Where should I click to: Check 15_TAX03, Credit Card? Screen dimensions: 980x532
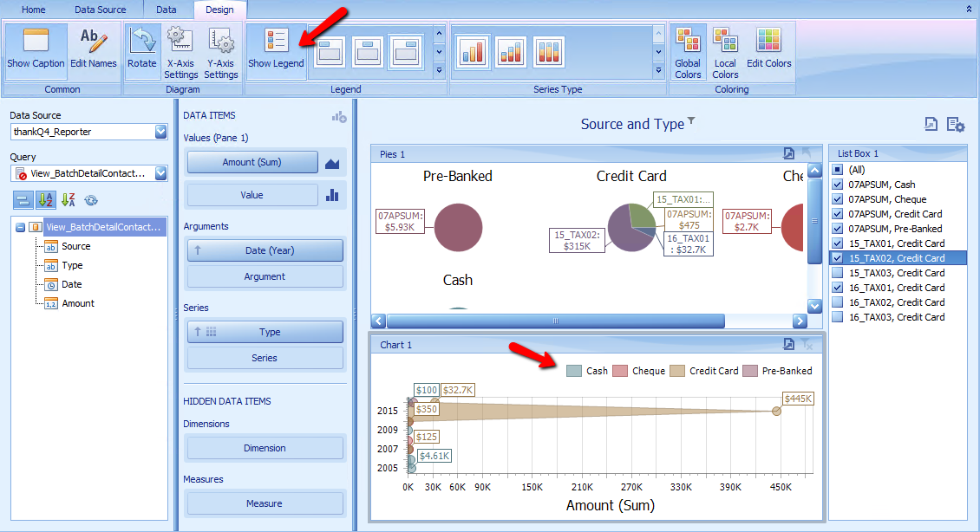pyautogui.click(x=838, y=273)
